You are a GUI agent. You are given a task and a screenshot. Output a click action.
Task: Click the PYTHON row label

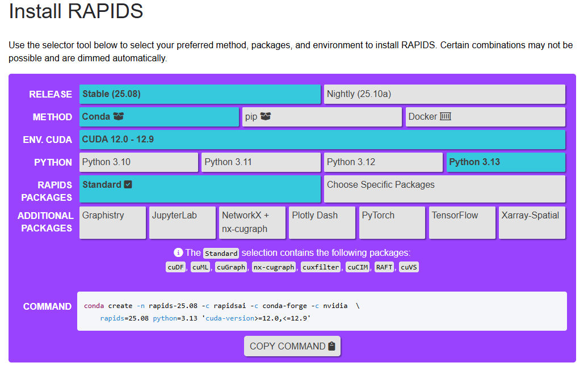click(53, 163)
